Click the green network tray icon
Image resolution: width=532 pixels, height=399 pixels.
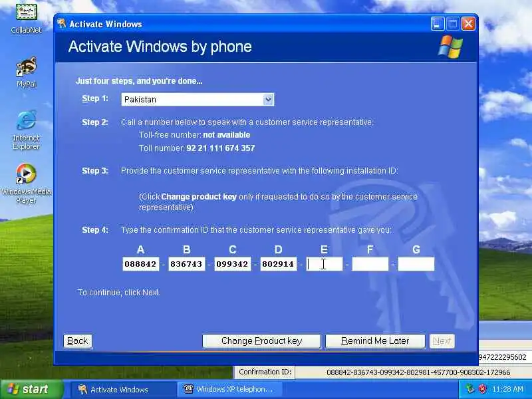(470, 389)
